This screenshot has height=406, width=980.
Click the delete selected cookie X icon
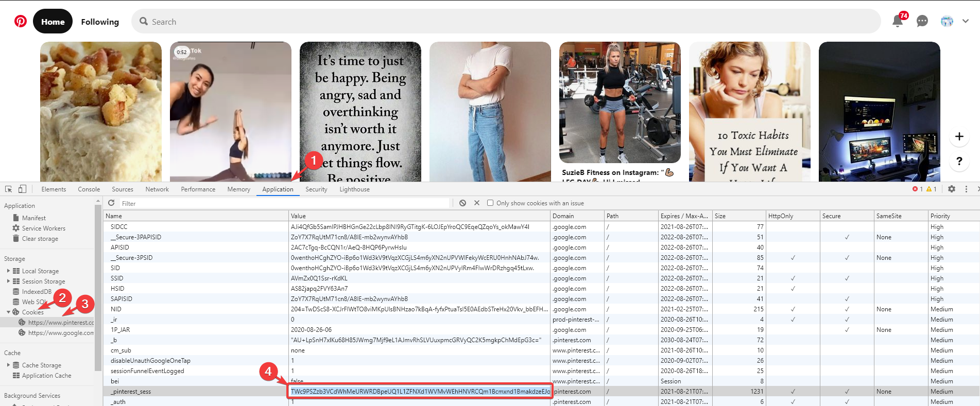(477, 203)
